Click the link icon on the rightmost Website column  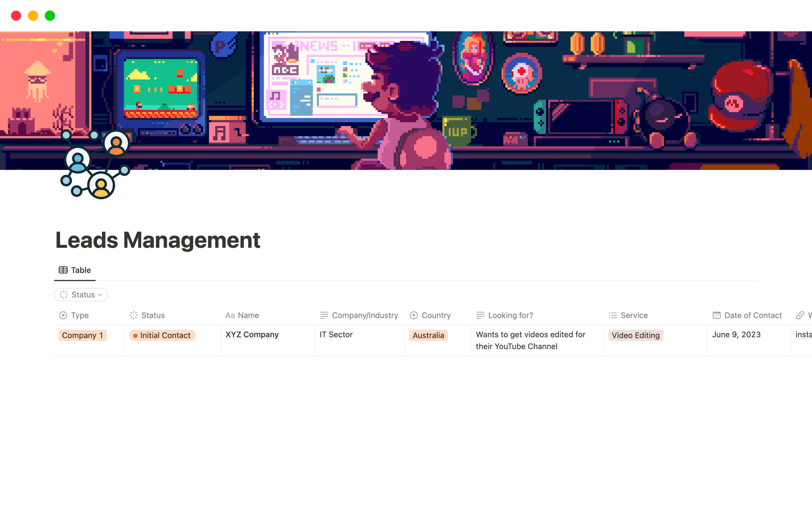(x=801, y=315)
